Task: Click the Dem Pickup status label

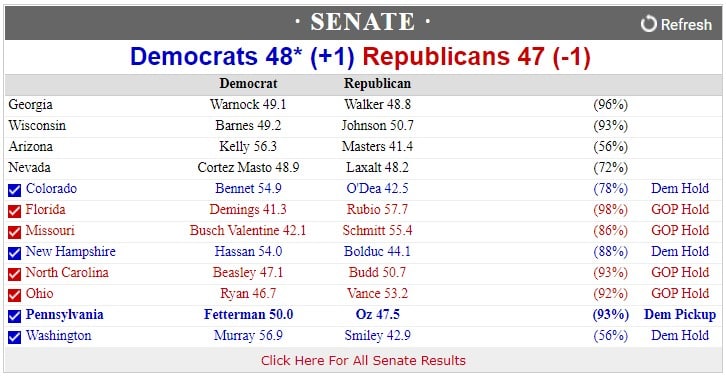Action: tap(680, 314)
